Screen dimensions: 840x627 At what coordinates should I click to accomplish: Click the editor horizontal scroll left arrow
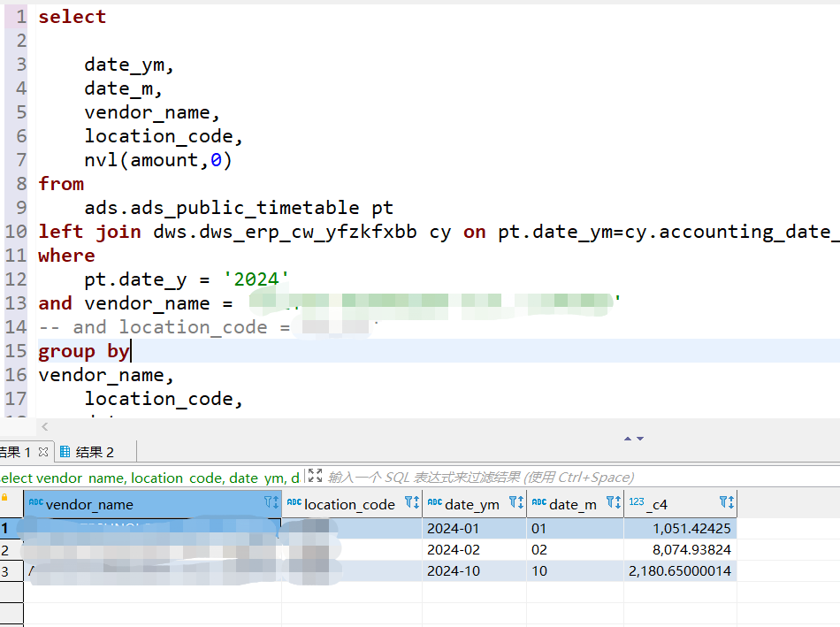click(x=45, y=426)
